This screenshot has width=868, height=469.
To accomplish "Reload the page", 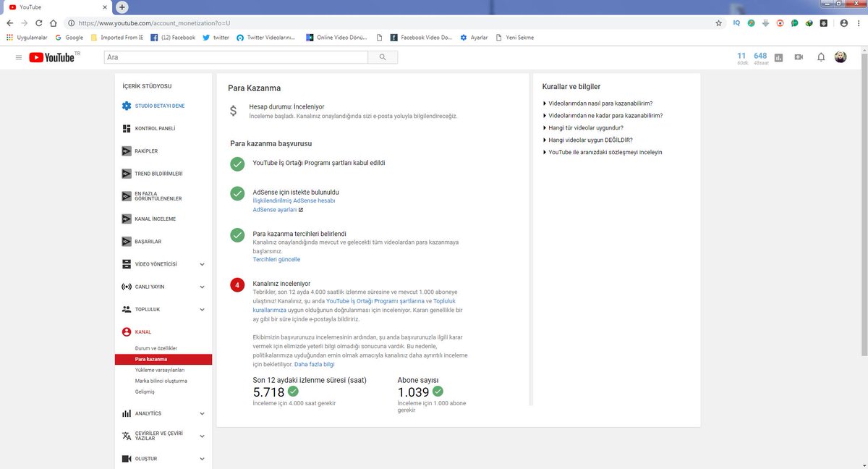I will pyautogui.click(x=38, y=23).
